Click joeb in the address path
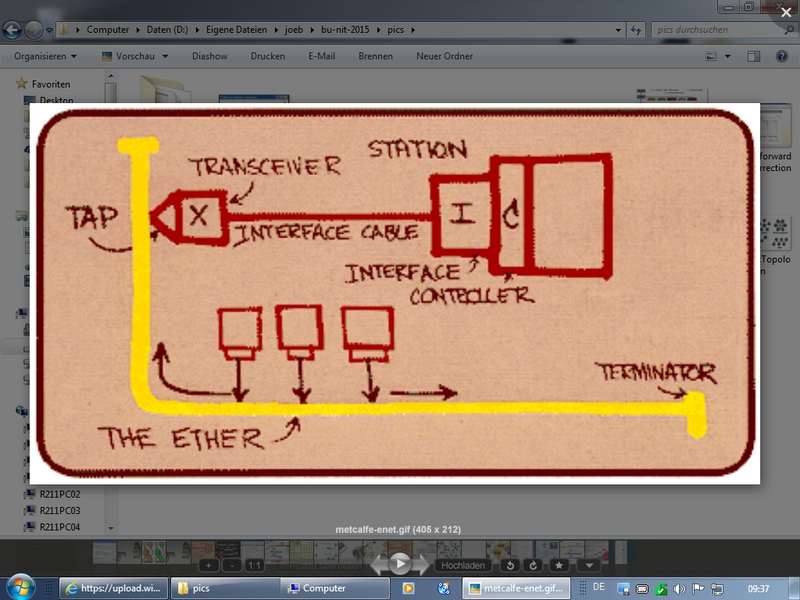The width and height of the screenshot is (800, 600). click(294, 30)
